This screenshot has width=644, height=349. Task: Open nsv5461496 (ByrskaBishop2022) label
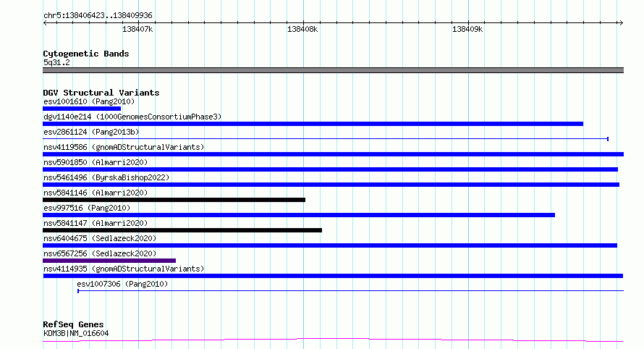[x=106, y=177]
